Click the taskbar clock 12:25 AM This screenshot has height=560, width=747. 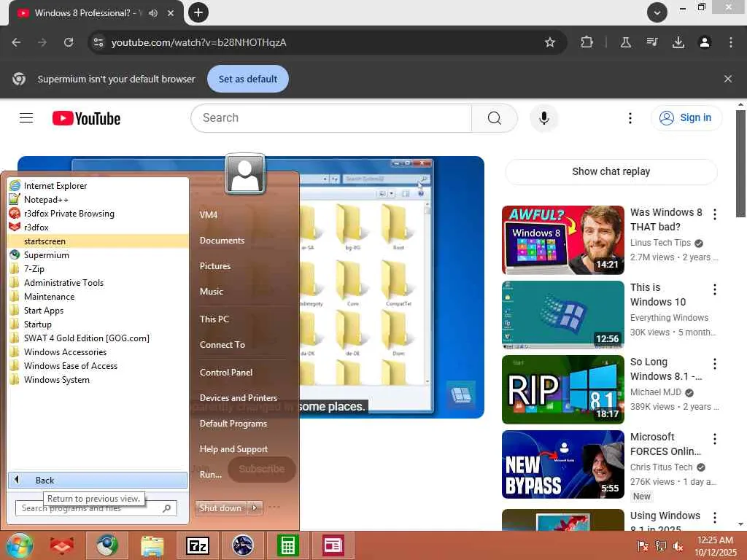pyautogui.click(x=716, y=545)
